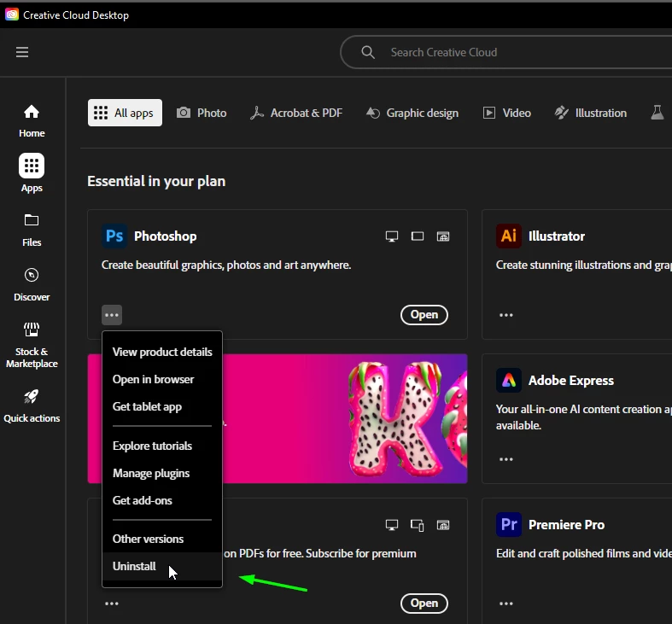672x624 pixels.
Task: Choose Uninstall from Photoshop menu
Action: tap(162, 566)
